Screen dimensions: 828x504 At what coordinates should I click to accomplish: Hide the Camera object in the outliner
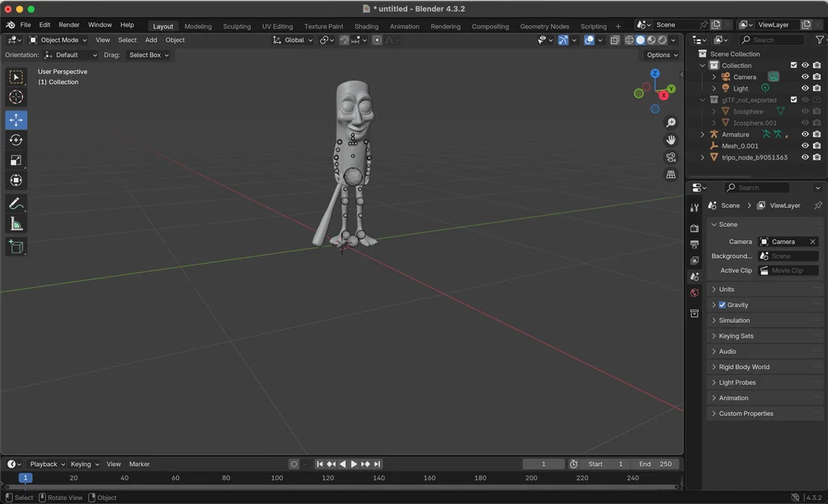tap(804, 77)
